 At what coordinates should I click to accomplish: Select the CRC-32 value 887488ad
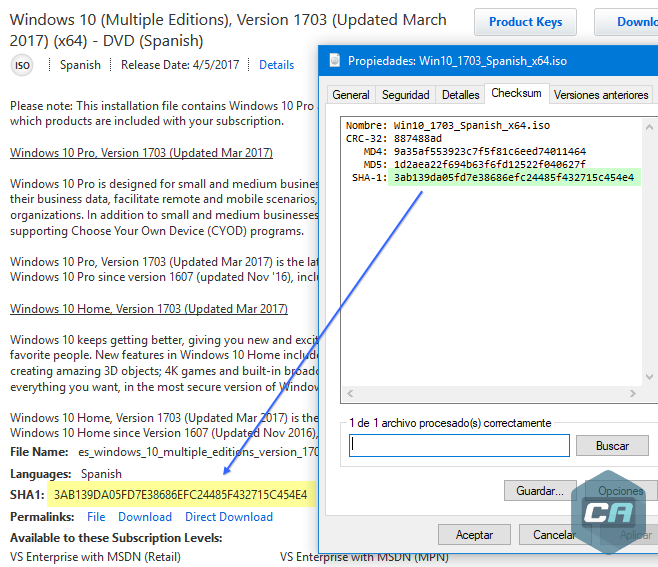(x=418, y=138)
